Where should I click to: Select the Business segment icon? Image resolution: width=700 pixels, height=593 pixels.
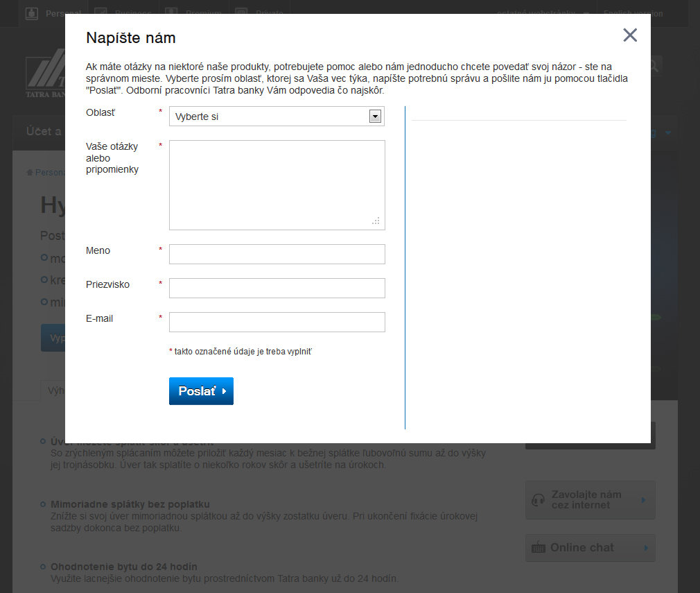pos(100,13)
